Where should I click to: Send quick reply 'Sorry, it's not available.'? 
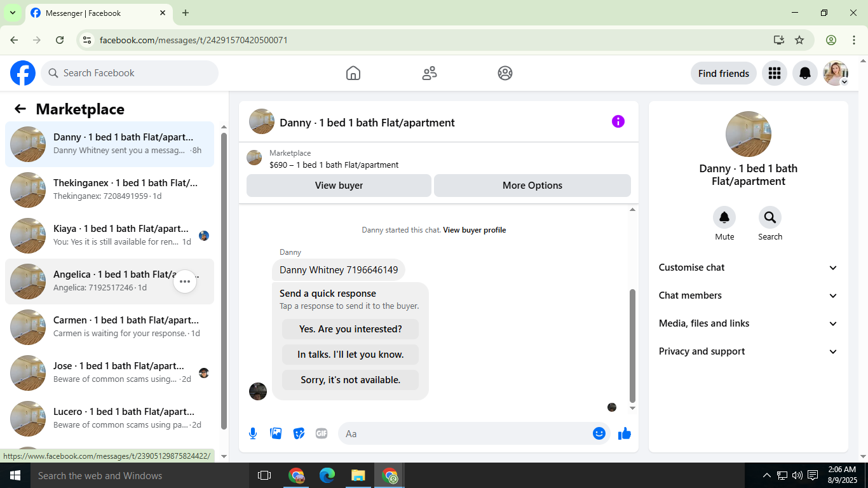click(351, 380)
